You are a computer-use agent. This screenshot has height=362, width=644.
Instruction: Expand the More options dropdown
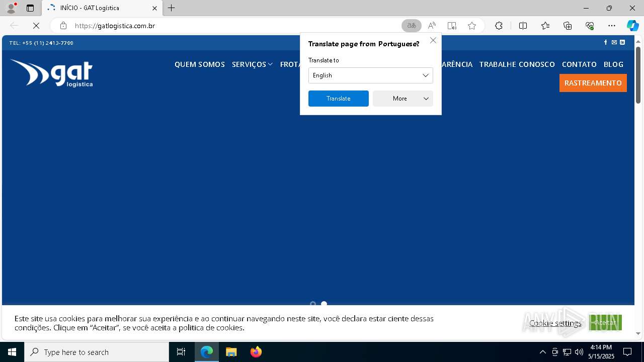(x=403, y=99)
